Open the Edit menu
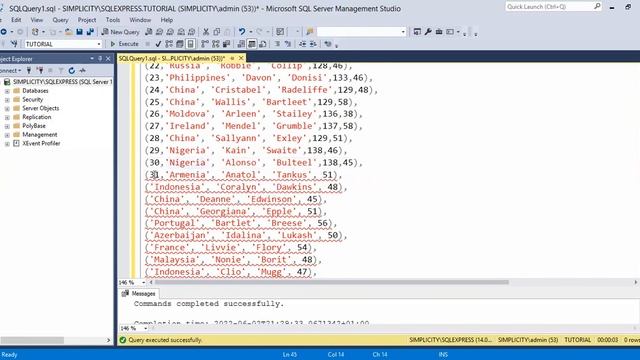The image size is (640, 360). (x=16, y=20)
